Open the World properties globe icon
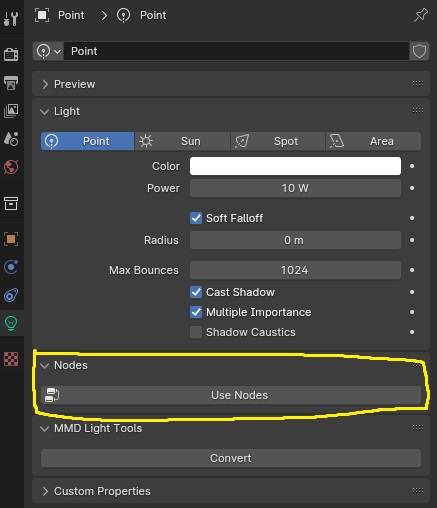This screenshot has height=508, width=437. click(x=11, y=167)
